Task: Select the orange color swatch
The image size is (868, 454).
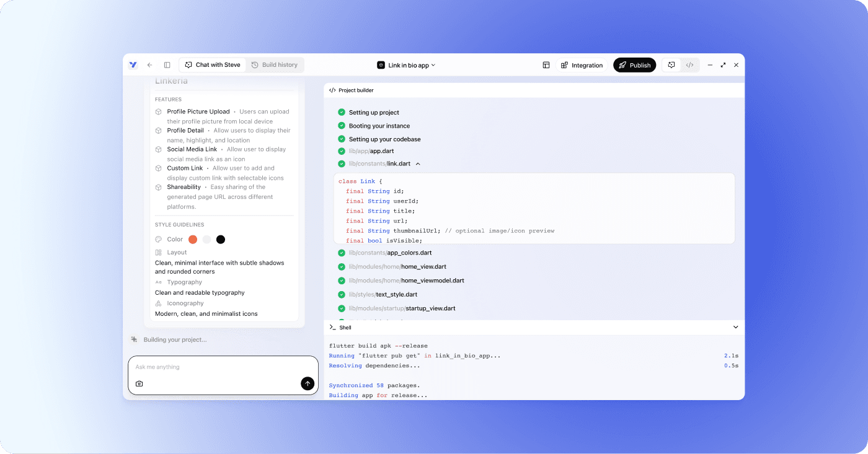Action: tap(193, 240)
